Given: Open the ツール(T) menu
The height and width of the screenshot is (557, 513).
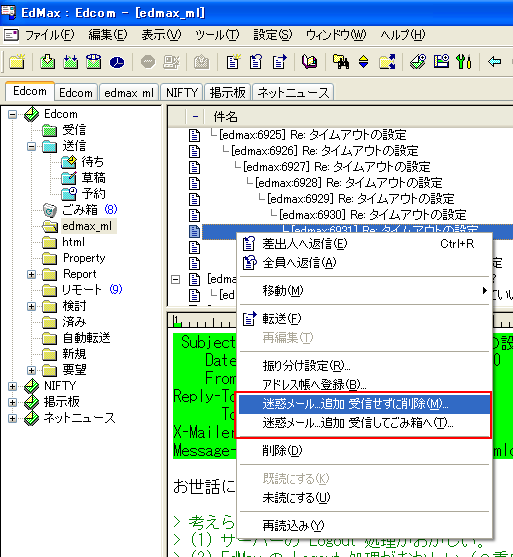Looking at the screenshot, I should 217,35.
